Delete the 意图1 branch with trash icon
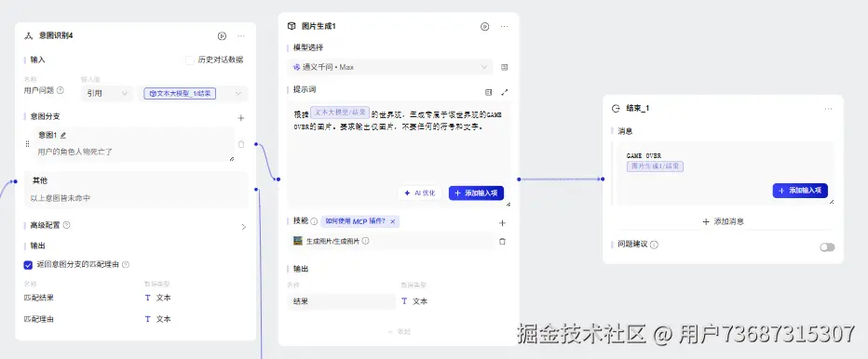 (x=241, y=144)
